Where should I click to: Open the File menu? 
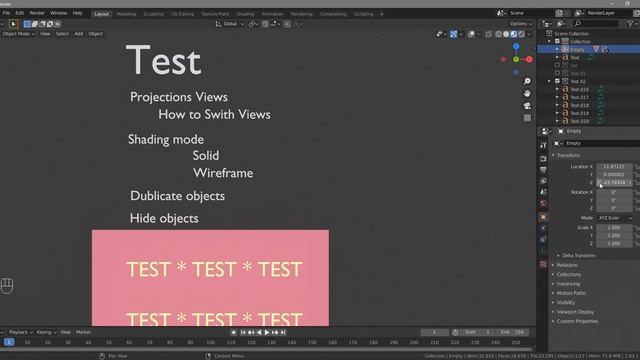pyautogui.click(x=6, y=13)
